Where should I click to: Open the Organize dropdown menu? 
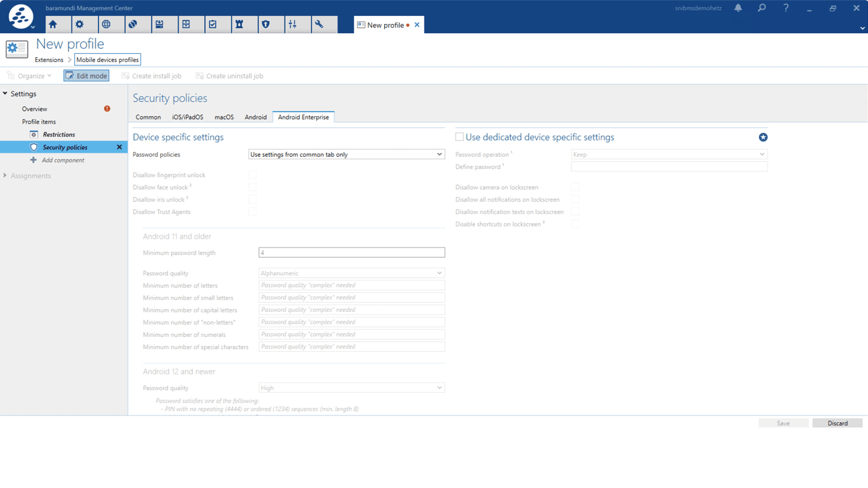29,76
